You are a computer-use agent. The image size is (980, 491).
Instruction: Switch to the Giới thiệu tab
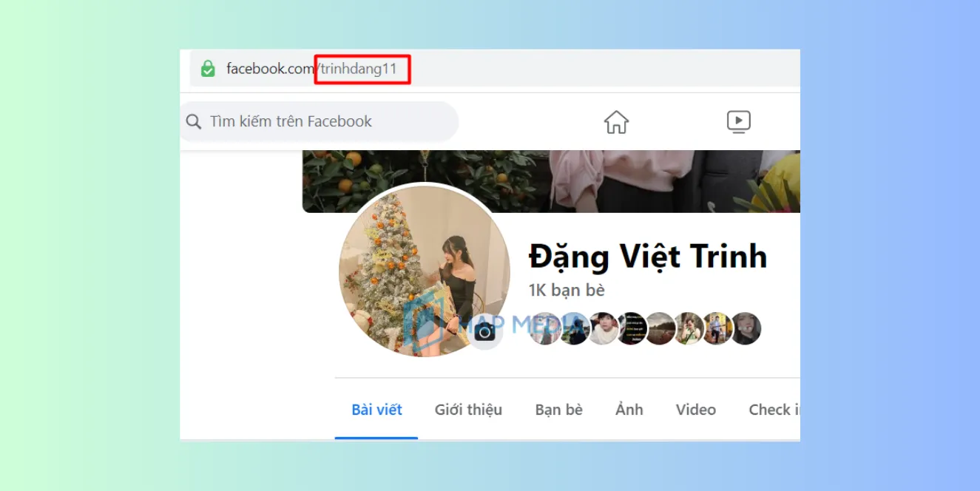click(x=468, y=410)
